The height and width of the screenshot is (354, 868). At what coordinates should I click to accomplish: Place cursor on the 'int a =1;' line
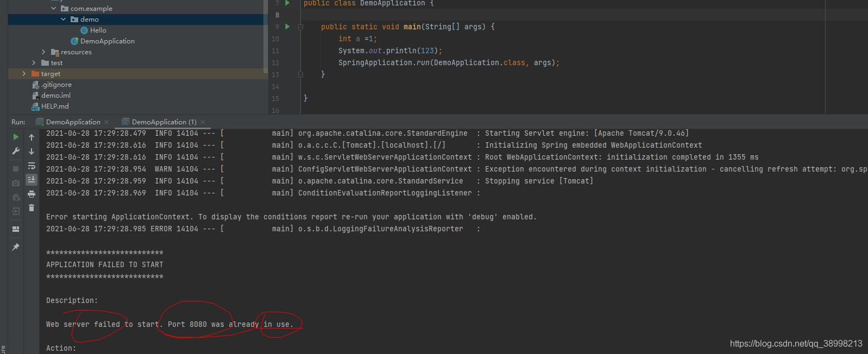click(x=357, y=39)
